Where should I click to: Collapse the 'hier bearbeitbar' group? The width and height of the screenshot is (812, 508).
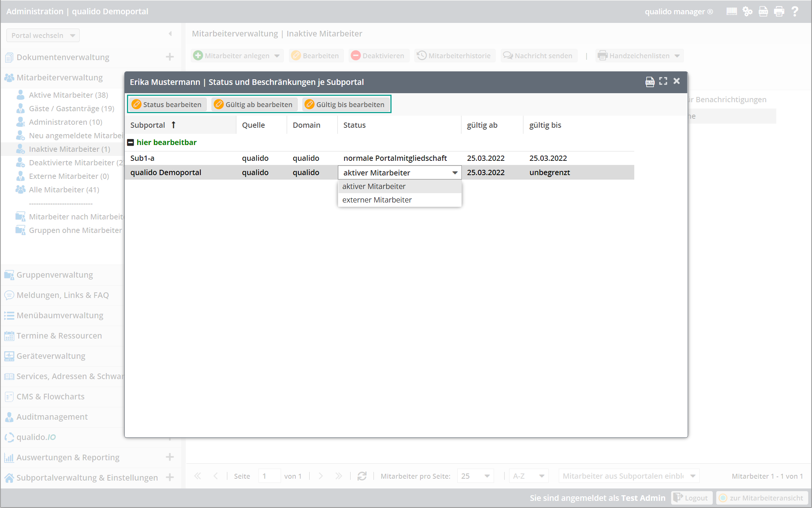point(131,142)
